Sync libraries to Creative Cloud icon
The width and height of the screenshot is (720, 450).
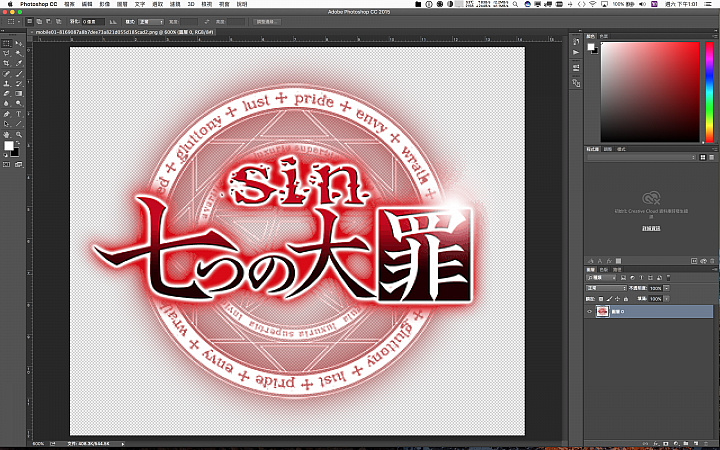[x=703, y=261]
